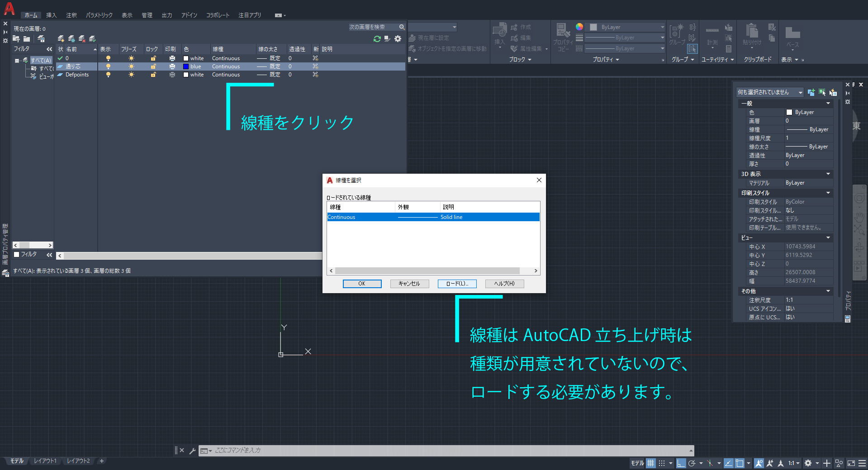Open layer settings gear icon

pyautogui.click(x=398, y=39)
